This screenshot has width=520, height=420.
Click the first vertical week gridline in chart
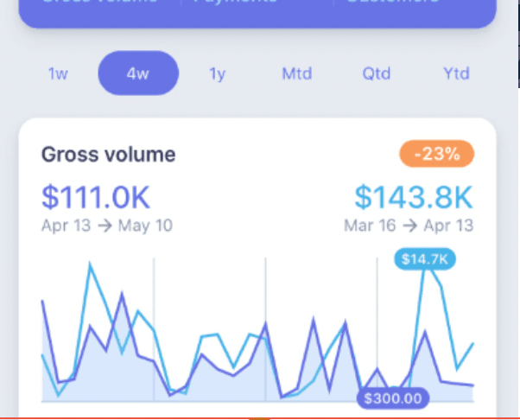coord(154,328)
